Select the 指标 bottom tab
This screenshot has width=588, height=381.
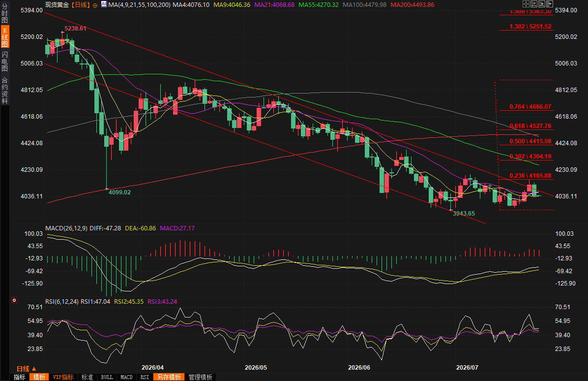click(20, 377)
